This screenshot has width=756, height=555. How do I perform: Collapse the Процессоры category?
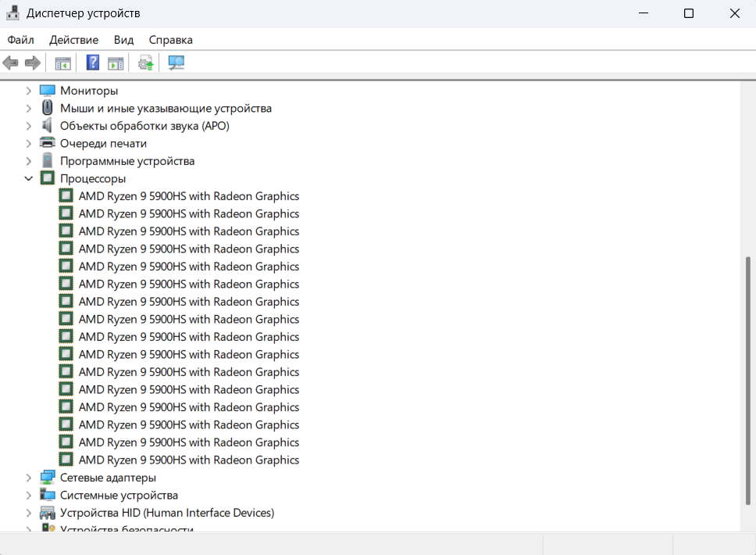pyautogui.click(x=28, y=178)
